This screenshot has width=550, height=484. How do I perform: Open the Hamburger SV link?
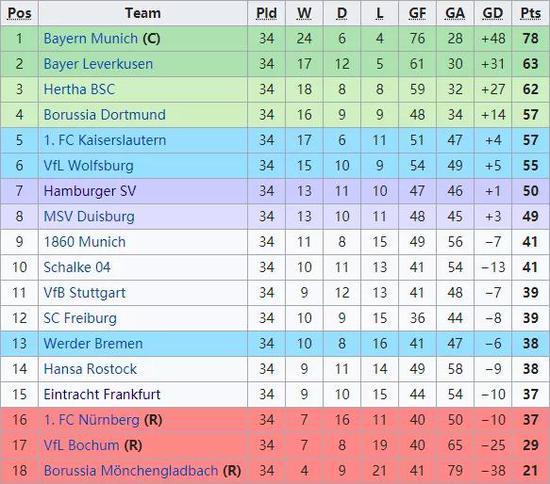pos(90,191)
